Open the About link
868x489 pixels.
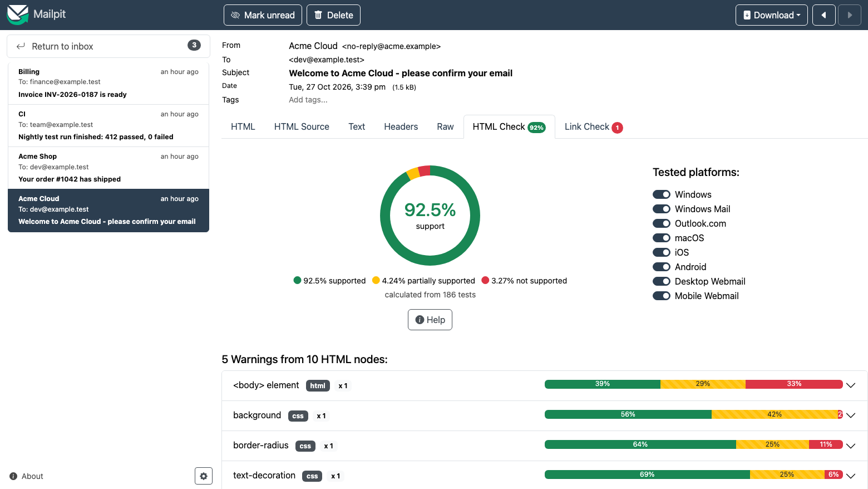pos(26,476)
